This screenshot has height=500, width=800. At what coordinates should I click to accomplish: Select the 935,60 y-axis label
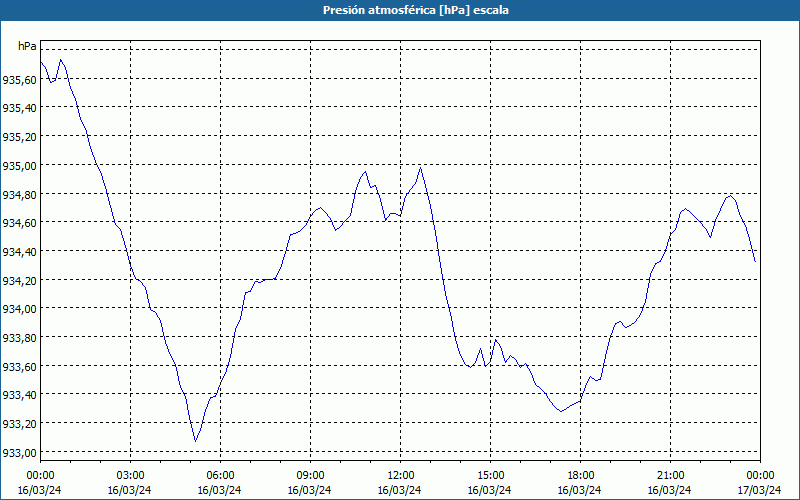click(20, 79)
